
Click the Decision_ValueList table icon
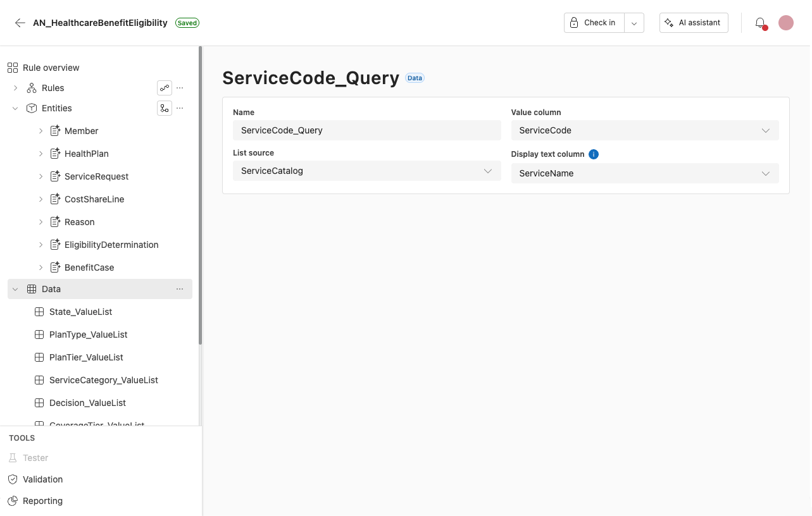[39, 403]
